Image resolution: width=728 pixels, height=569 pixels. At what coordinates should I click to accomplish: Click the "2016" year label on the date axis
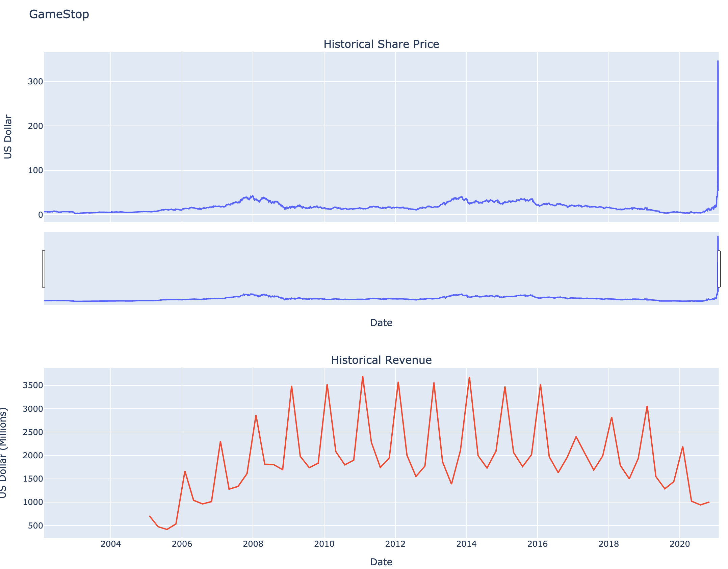(538, 544)
